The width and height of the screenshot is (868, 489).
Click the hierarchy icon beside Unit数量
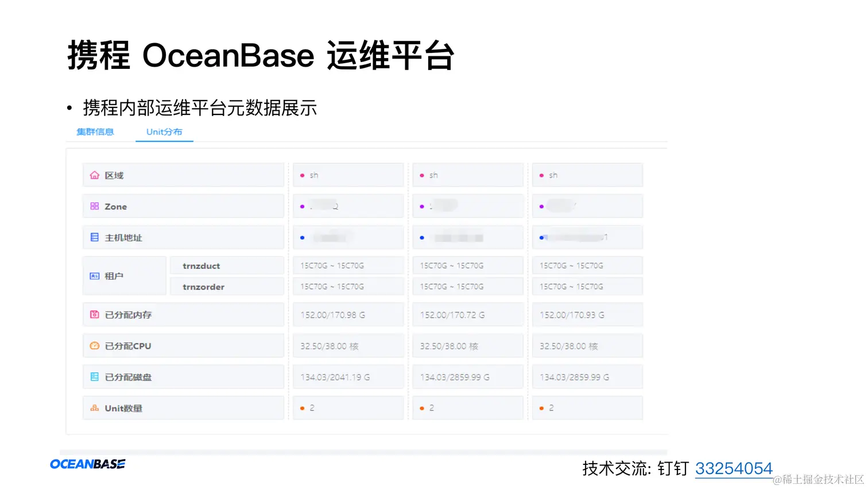click(x=95, y=408)
